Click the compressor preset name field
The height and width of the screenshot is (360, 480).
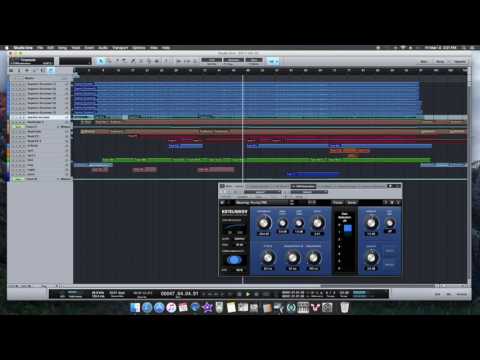[x=261, y=202]
